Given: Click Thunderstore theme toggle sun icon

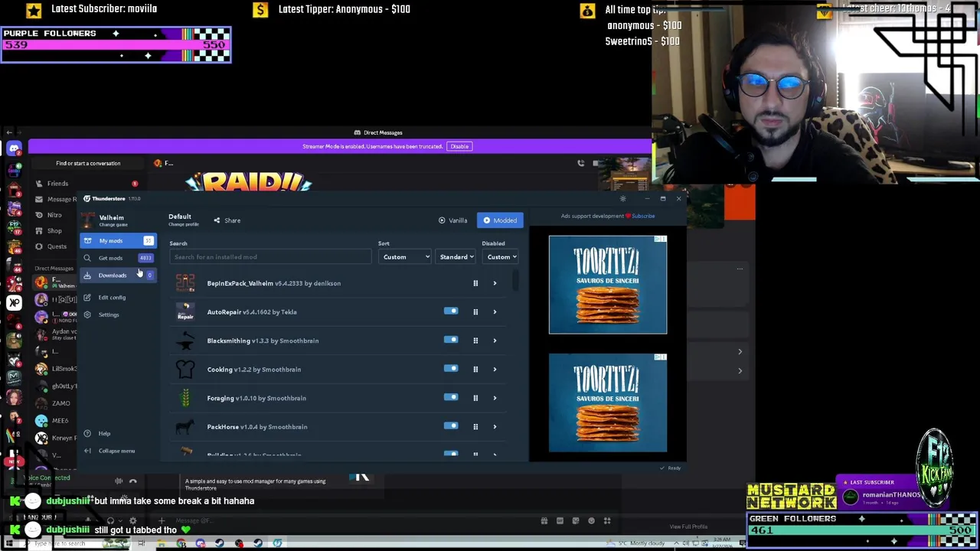Looking at the screenshot, I should click(622, 199).
